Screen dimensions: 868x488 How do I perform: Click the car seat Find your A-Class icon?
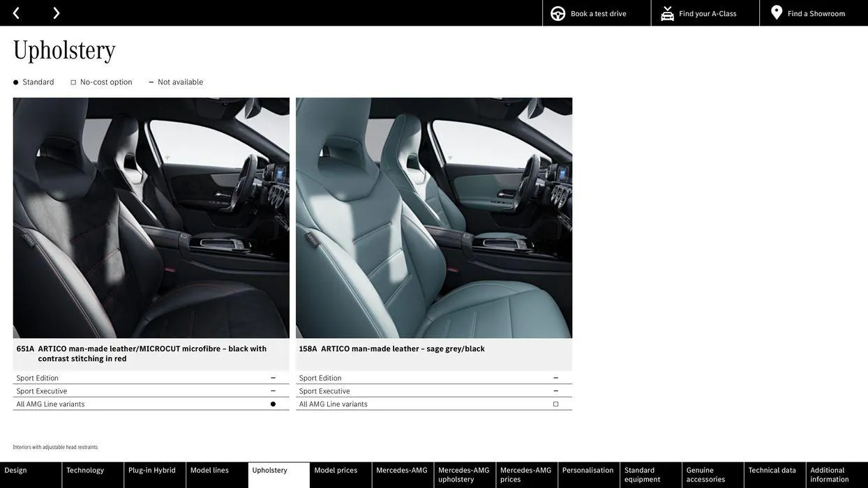pos(667,14)
